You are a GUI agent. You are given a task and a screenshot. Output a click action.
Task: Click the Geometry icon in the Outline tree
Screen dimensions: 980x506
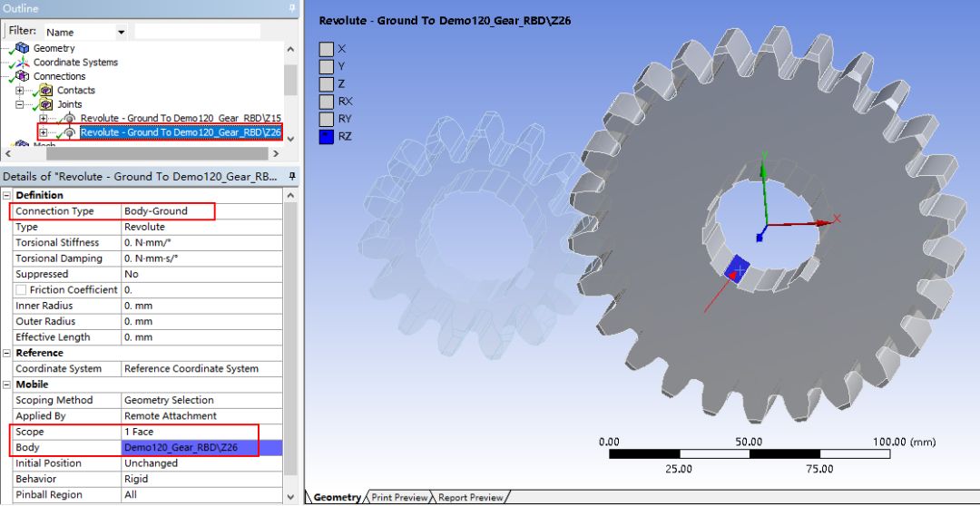pos(23,48)
